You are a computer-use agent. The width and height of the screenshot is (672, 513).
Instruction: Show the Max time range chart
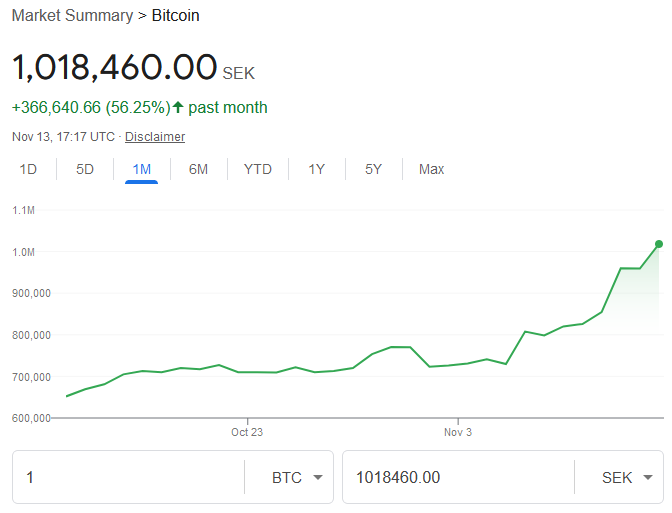(432, 169)
